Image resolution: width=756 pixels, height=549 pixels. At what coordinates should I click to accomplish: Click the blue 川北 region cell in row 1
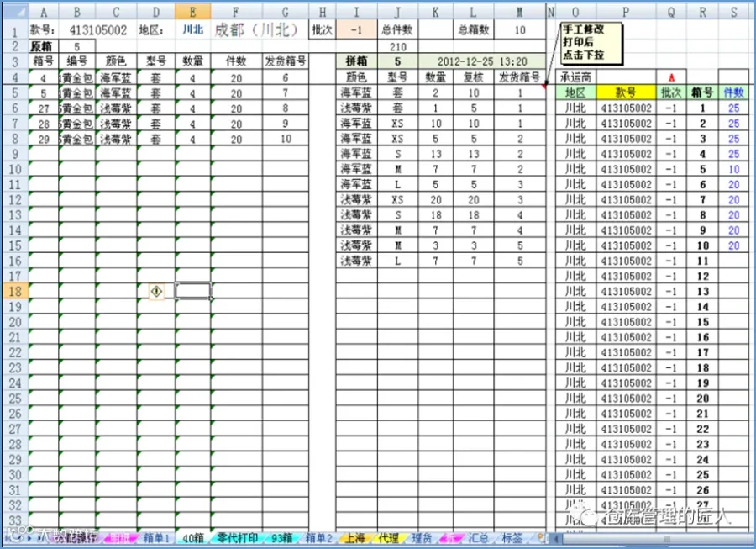pyautogui.click(x=193, y=30)
